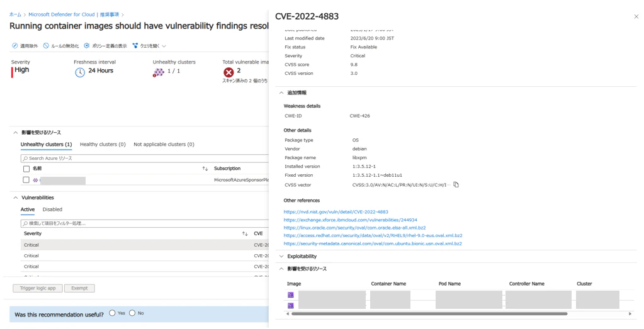
Task: Click the Unhealthy clusters icon
Action: (x=159, y=72)
